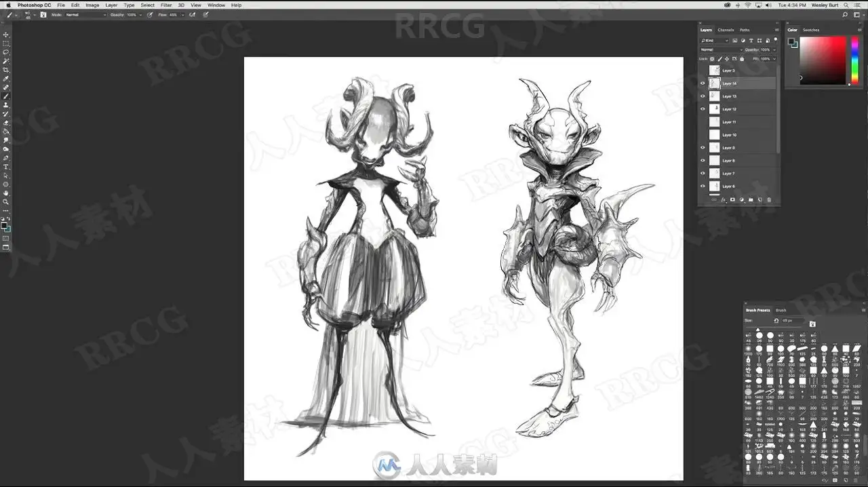The width and height of the screenshot is (868, 487).
Task: Open the Filter menu
Action: click(x=166, y=5)
